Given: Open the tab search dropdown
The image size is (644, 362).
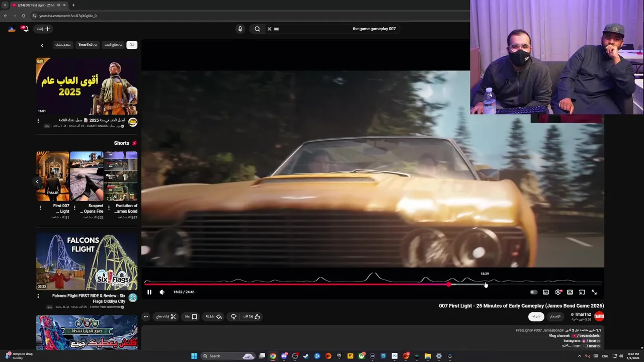Looking at the screenshot, I should click(5, 5).
